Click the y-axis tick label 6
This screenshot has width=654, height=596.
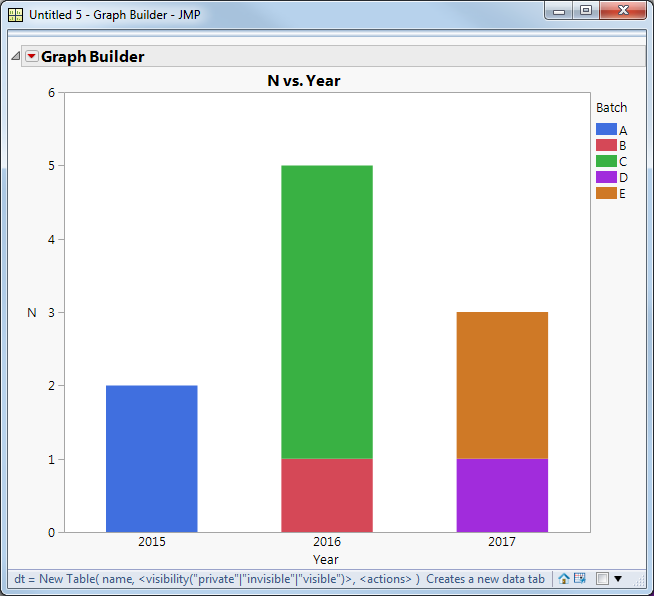[51, 93]
